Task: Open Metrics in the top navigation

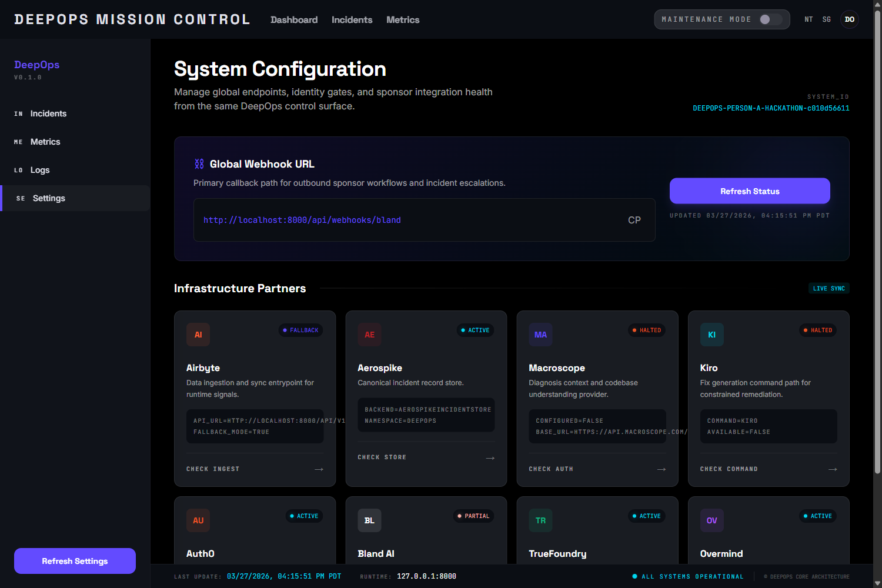Action: click(403, 19)
